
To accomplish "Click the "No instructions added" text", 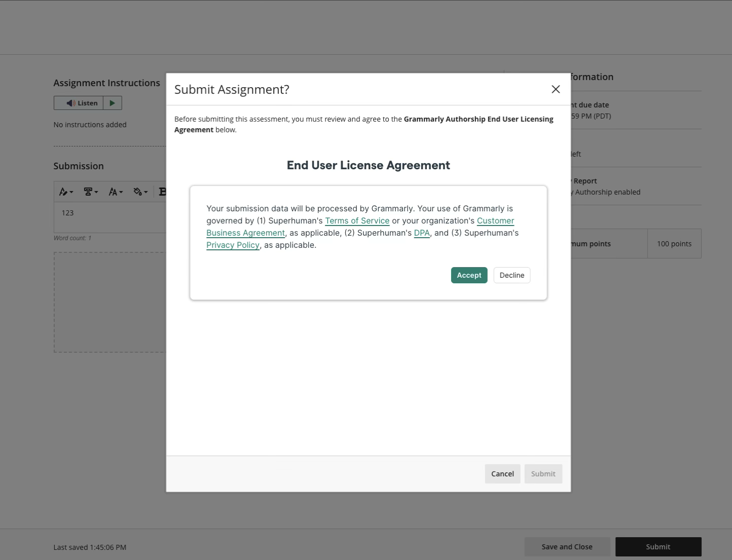I will pos(90,125).
